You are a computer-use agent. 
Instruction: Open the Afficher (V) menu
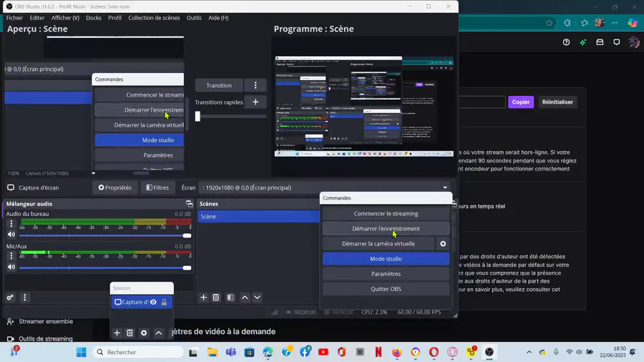pyautogui.click(x=65, y=18)
